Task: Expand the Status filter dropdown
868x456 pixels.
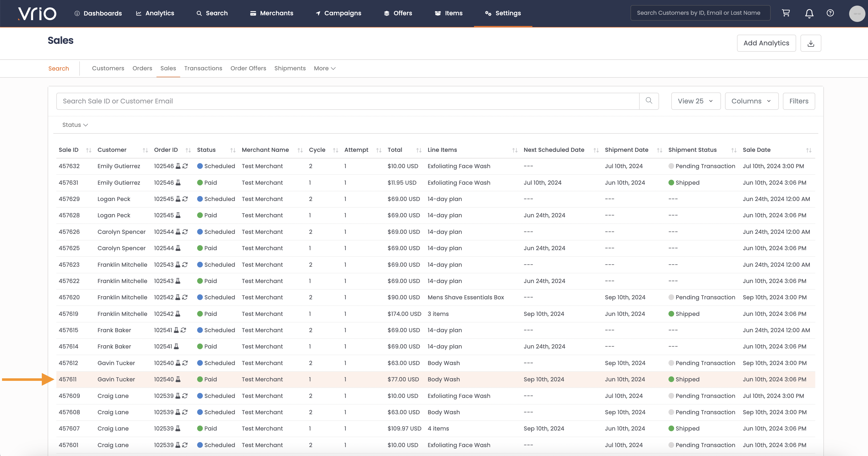Action: tap(75, 125)
